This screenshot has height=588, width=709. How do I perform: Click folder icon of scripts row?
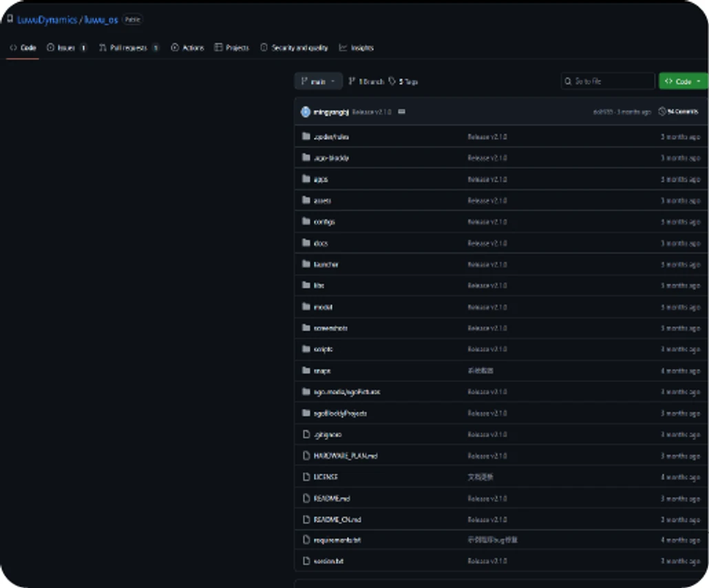[306, 348]
